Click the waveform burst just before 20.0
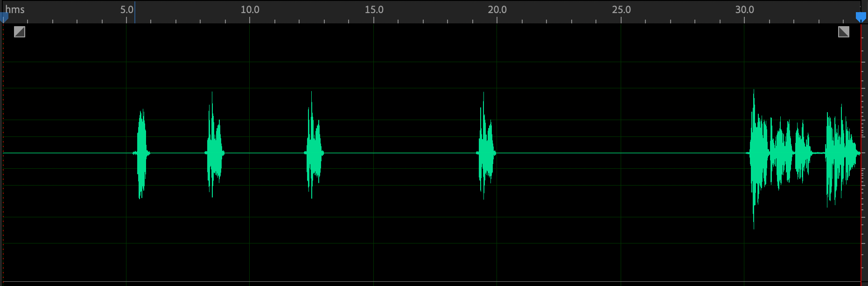The width and height of the screenshot is (868, 286). (486, 153)
